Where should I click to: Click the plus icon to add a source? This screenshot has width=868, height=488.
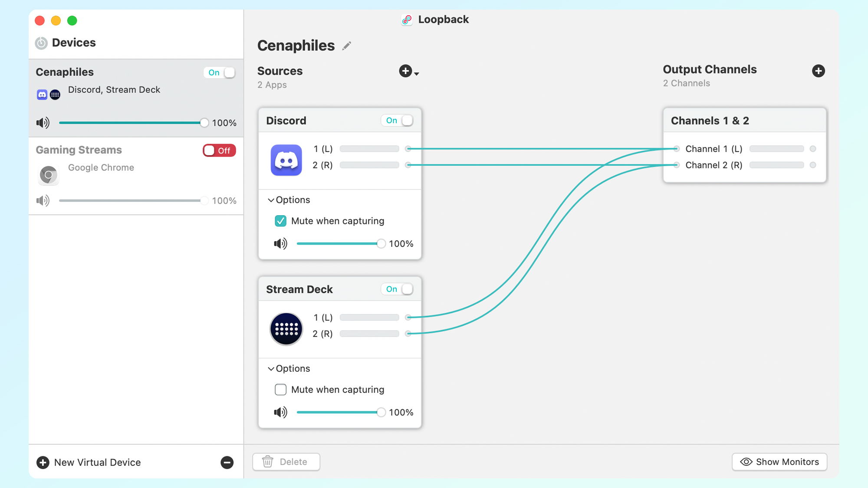coord(405,71)
